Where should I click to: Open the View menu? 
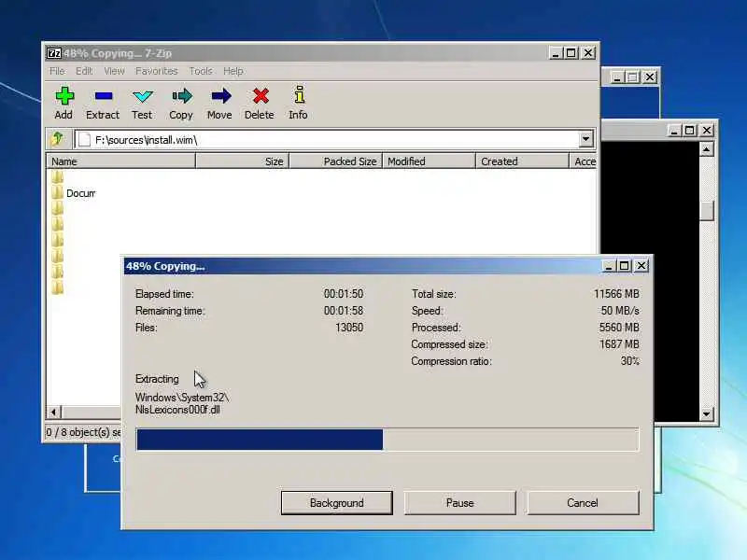point(114,71)
